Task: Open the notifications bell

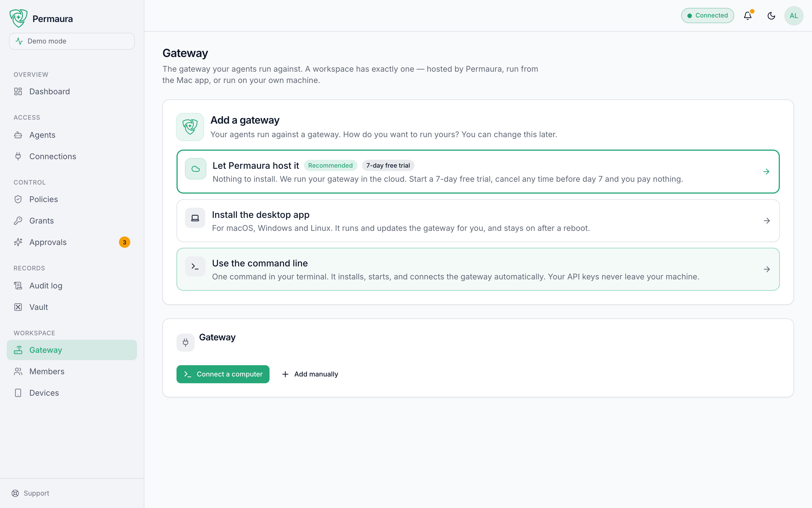Action: pos(748,16)
